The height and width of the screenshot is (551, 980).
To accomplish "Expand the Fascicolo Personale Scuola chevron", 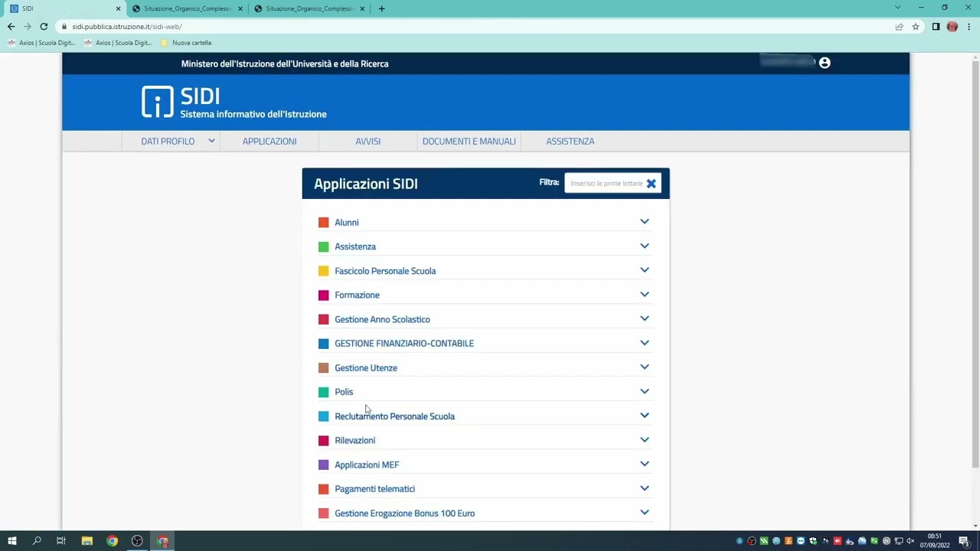I will [x=645, y=270].
